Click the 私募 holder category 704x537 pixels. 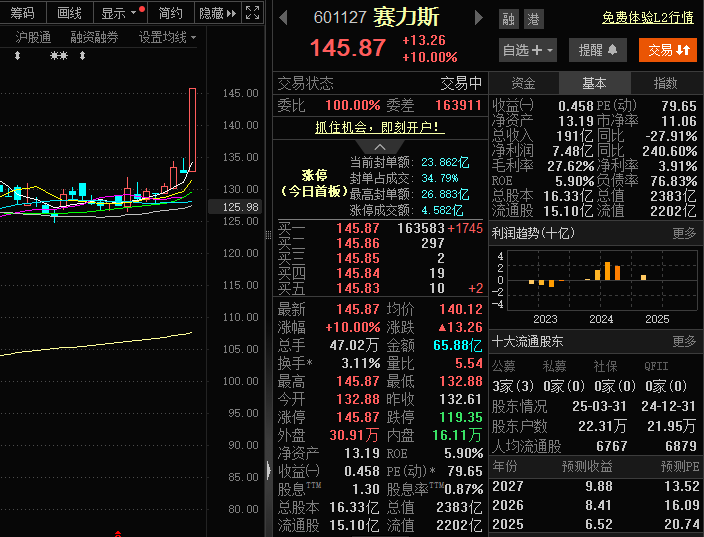pos(554,366)
